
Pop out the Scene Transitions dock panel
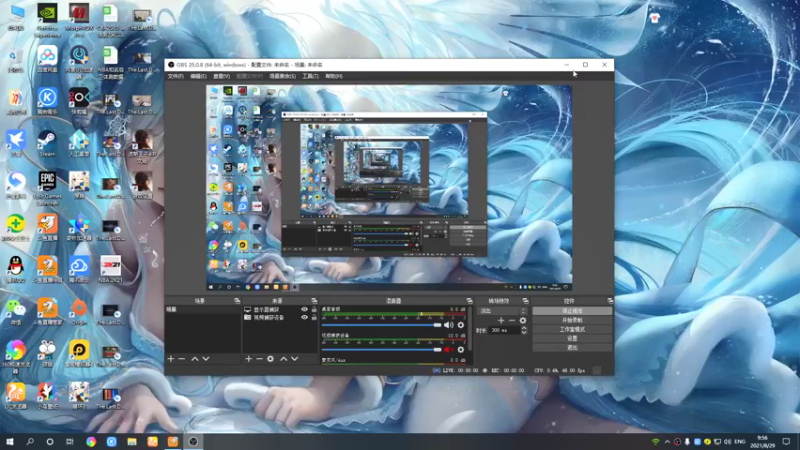pos(525,301)
